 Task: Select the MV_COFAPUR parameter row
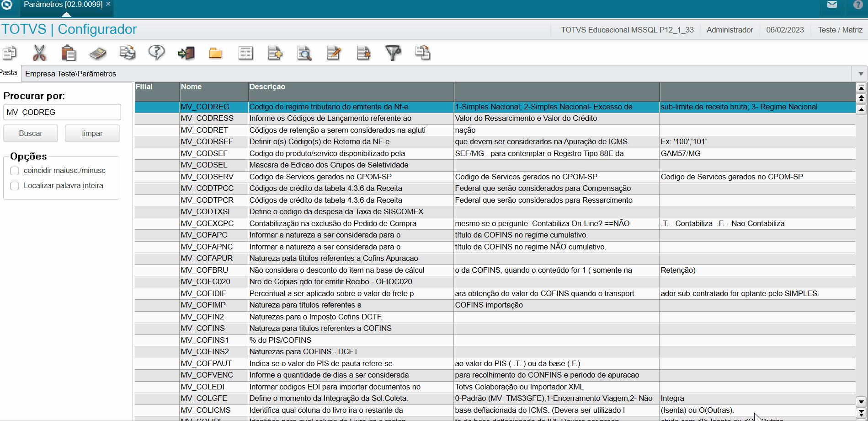495,259
